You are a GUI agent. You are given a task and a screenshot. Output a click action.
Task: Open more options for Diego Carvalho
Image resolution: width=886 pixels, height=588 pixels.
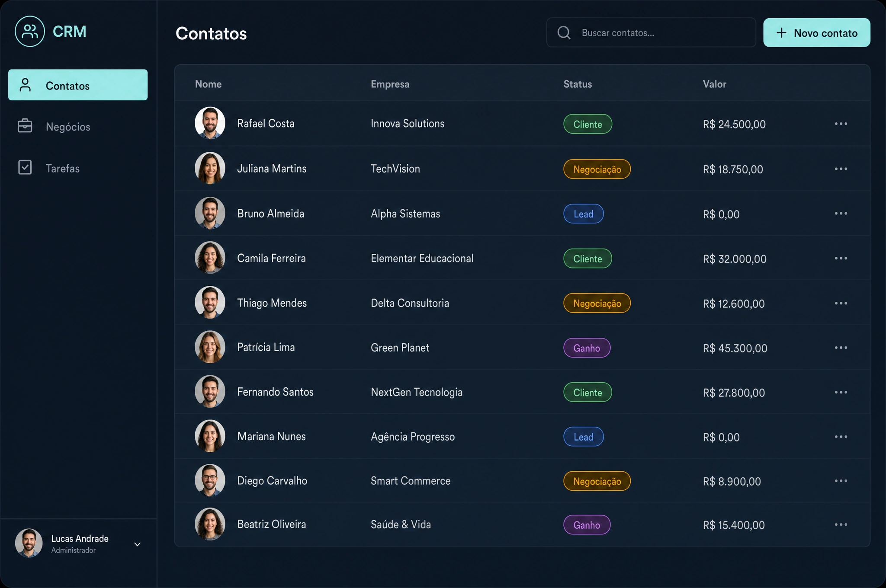[x=841, y=481]
